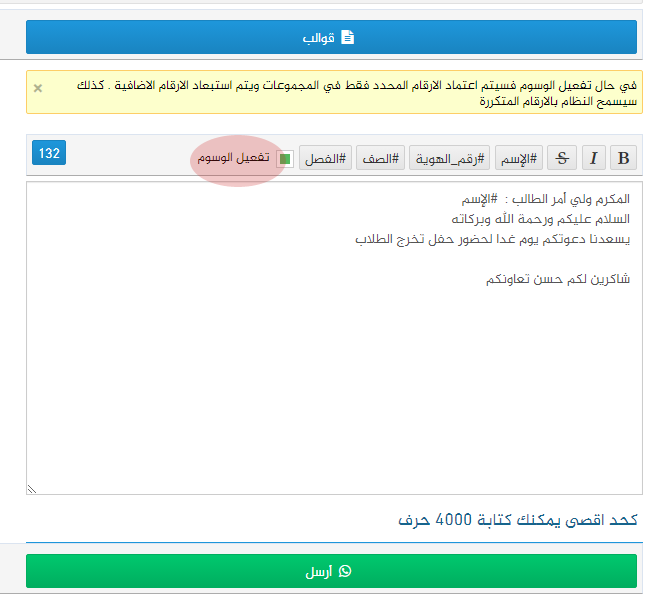
Task: Insert the #رقم_الهوية tag
Action: pos(449,158)
